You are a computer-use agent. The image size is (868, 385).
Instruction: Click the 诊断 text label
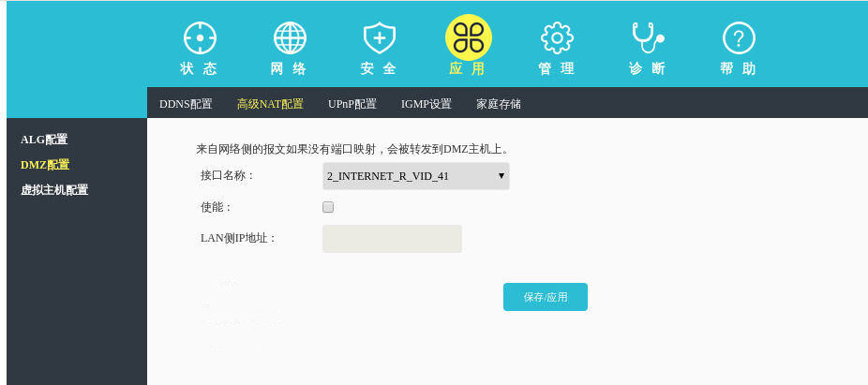pos(648,68)
